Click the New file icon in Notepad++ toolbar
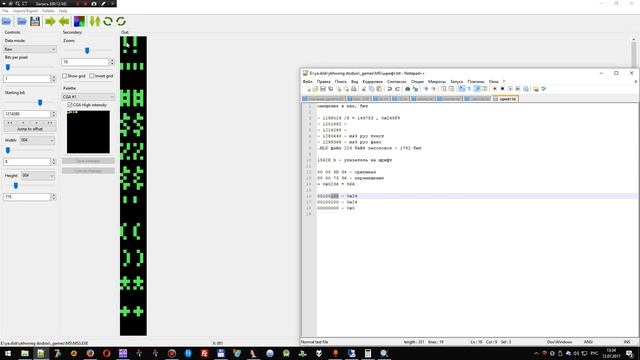Image resolution: width=640 pixels, height=360 pixels. [x=308, y=89]
